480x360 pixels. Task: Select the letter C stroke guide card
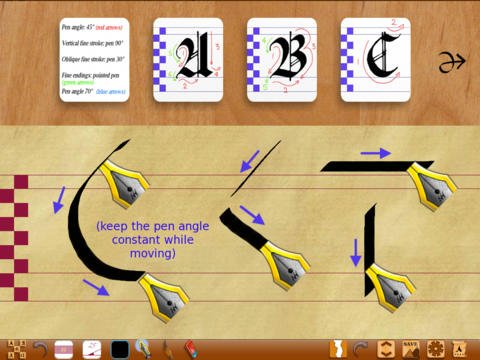point(375,60)
